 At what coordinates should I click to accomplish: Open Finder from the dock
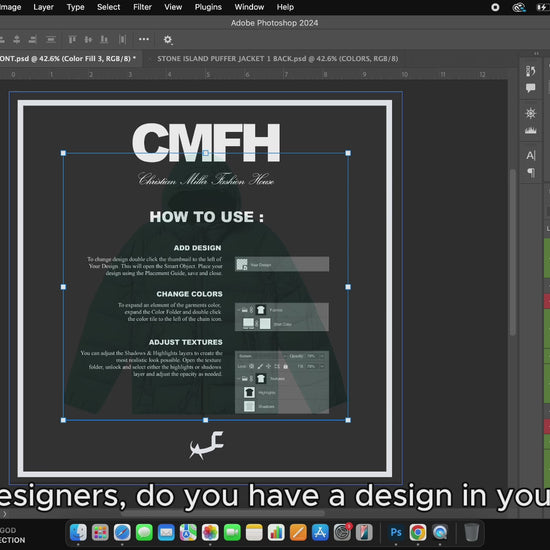coord(78,532)
